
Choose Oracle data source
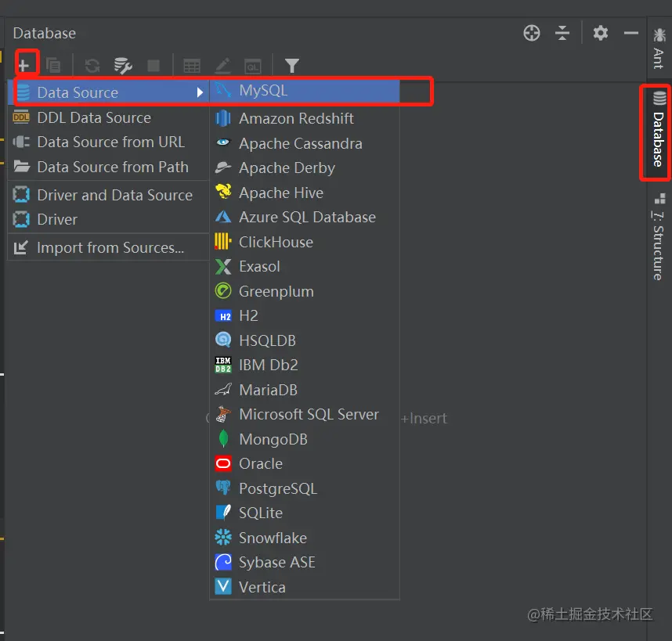point(305,464)
